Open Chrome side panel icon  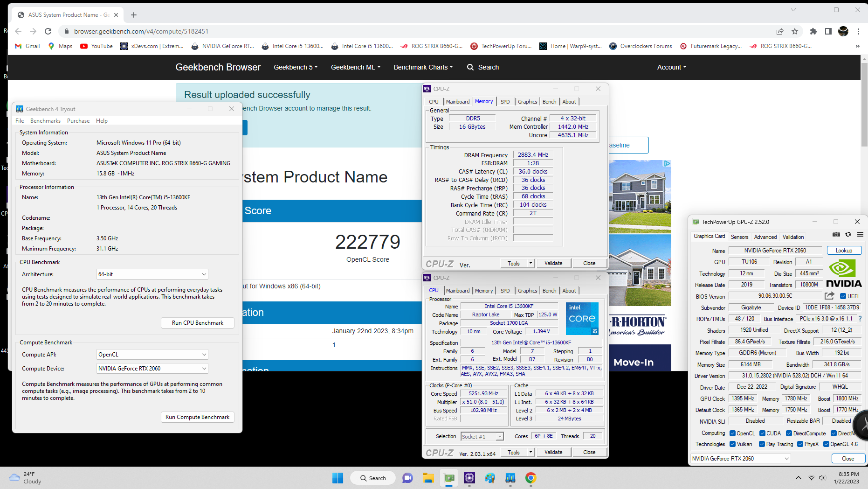click(x=828, y=31)
